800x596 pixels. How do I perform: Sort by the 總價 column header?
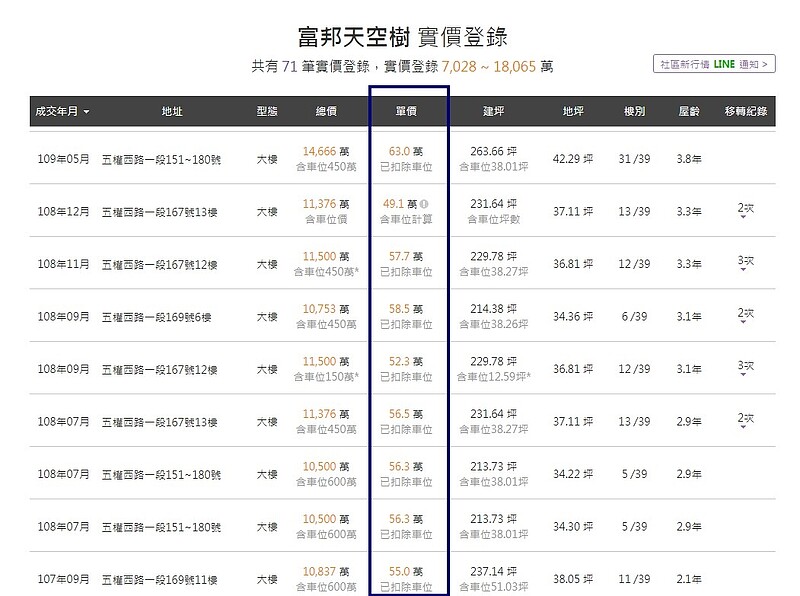[326, 111]
